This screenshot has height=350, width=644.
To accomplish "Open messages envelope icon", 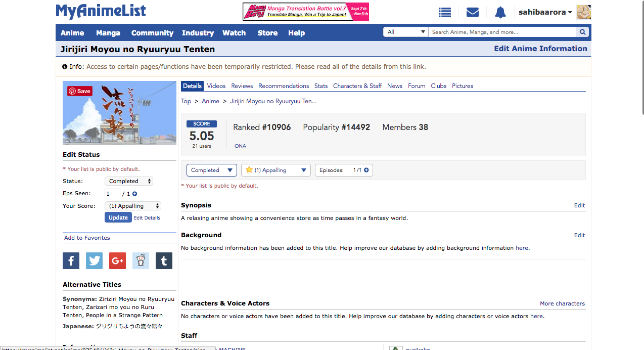I will coord(472,12).
